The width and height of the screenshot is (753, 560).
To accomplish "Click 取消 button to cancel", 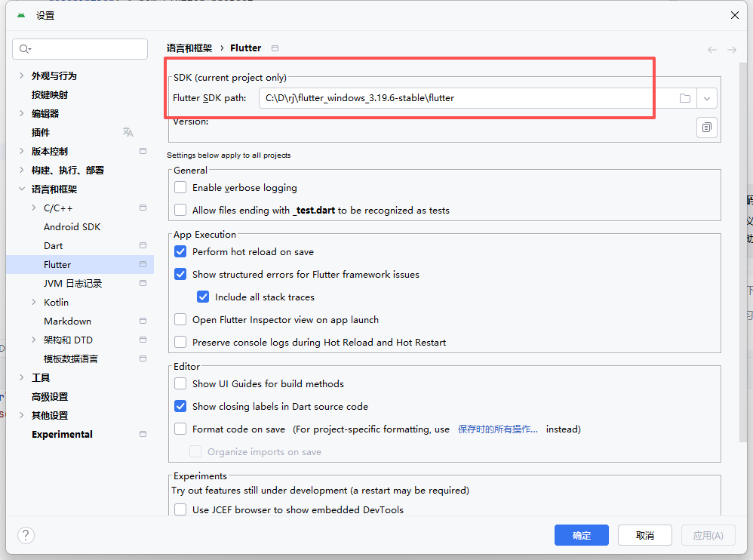I will point(644,535).
